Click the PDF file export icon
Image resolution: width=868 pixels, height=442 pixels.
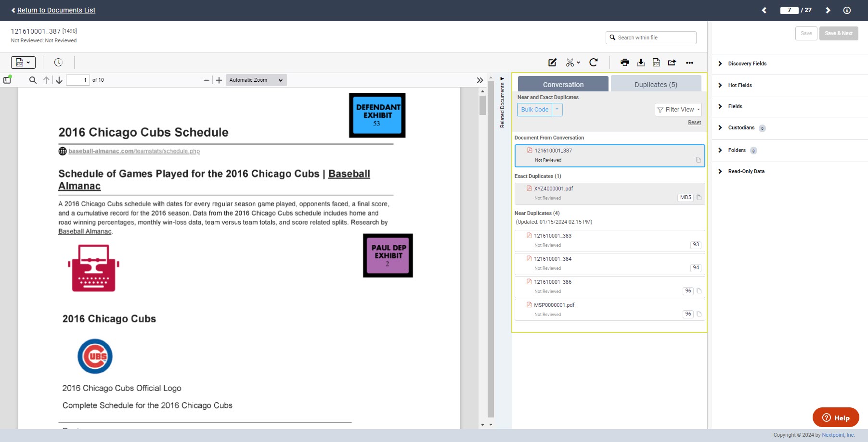tap(657, 63)
